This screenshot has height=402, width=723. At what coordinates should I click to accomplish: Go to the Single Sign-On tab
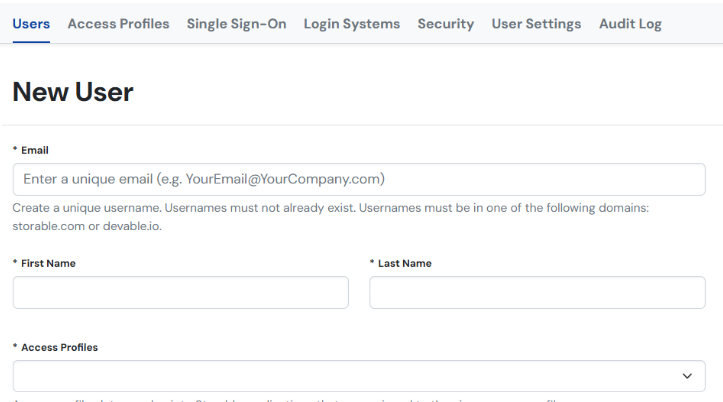(x=236, y=24)
